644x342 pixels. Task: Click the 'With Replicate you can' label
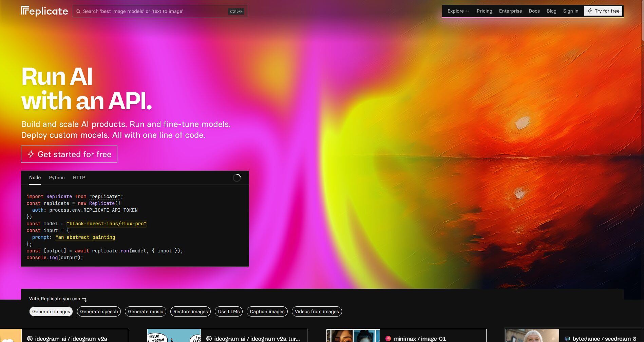click(55, 299)
